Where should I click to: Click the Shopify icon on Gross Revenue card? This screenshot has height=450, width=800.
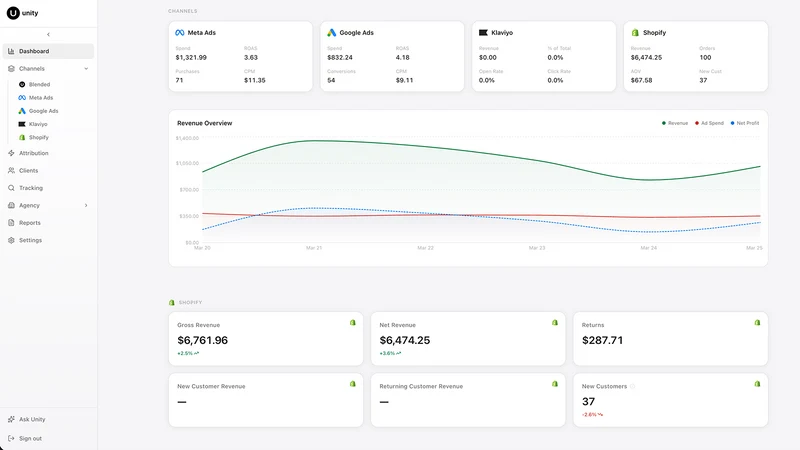pos(353,322)
